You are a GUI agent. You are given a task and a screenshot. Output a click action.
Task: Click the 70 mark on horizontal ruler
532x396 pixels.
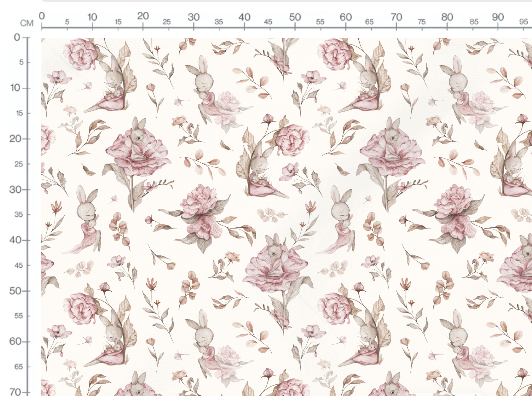[x=396, y=17]
